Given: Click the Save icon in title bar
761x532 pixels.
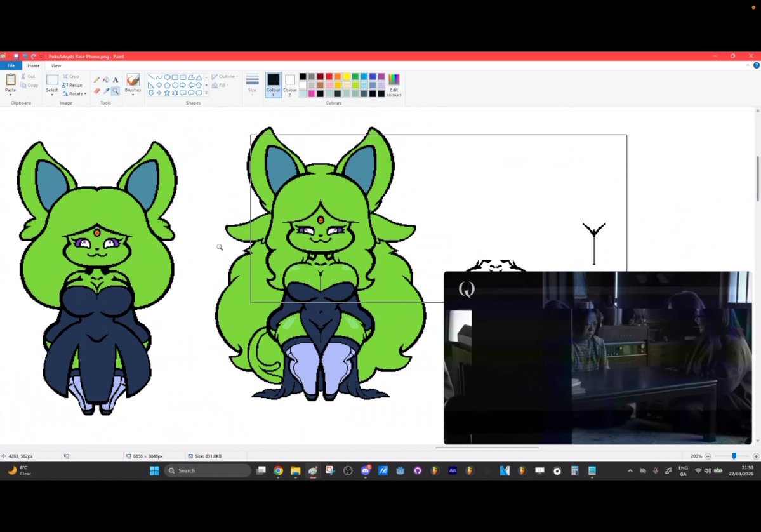Looking at the screenshot, I should (x=15, y=57).
